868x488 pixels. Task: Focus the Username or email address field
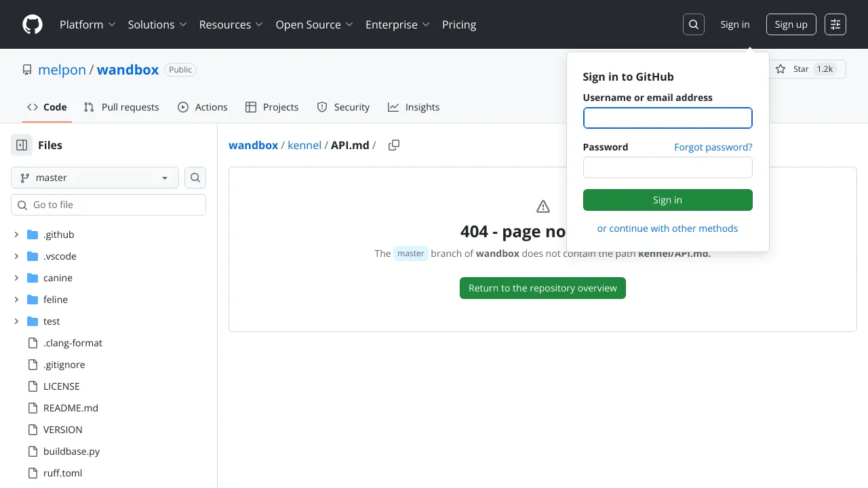point(668,118)
